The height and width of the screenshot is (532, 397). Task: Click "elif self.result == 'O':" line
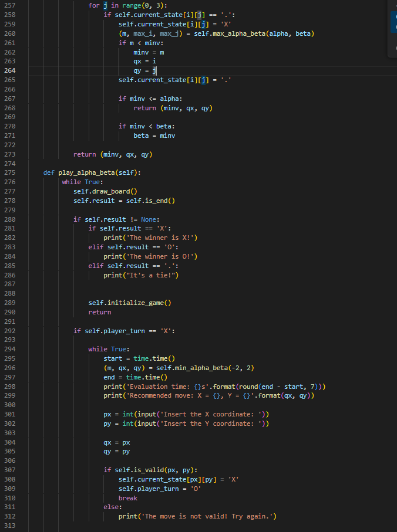click(133, 248)
